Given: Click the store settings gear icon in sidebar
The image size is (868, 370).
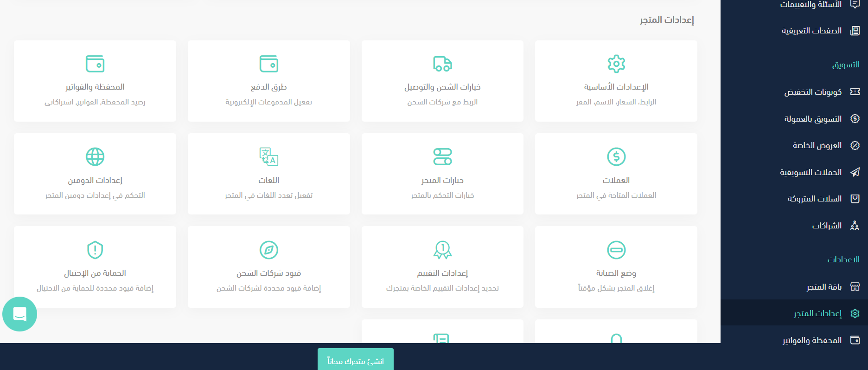Looking at the screenshot, I should 855,313.
